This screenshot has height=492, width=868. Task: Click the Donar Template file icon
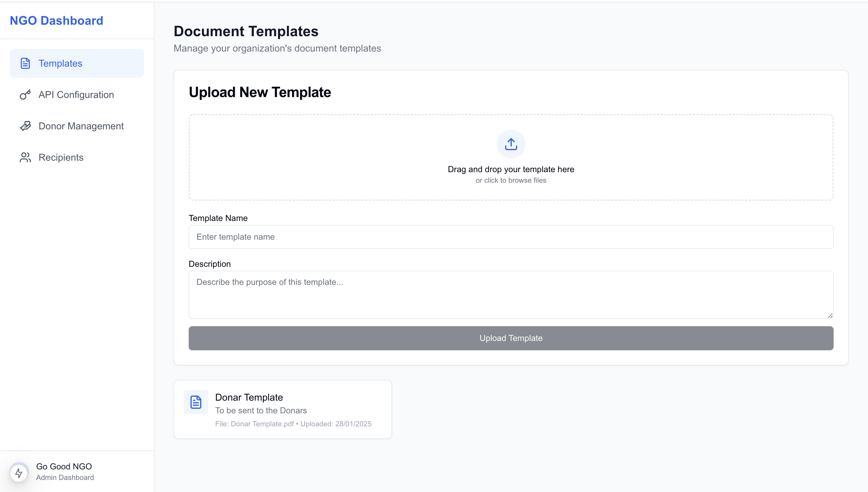tap(196, 402)
